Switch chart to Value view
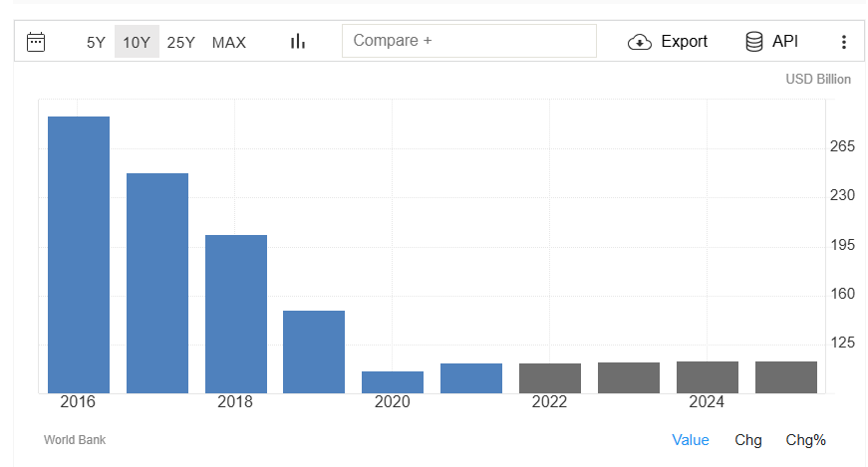 pos(691,440)
